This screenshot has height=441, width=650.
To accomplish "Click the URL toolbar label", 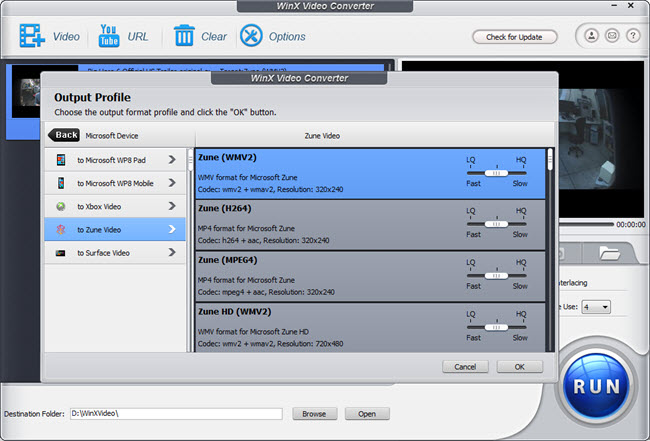I will click(x=138, y=36).
